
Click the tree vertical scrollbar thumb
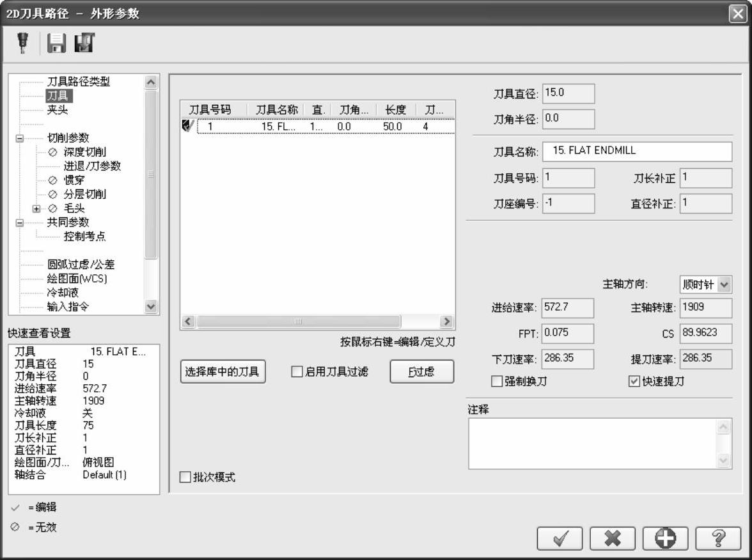(x=151, y=175)
